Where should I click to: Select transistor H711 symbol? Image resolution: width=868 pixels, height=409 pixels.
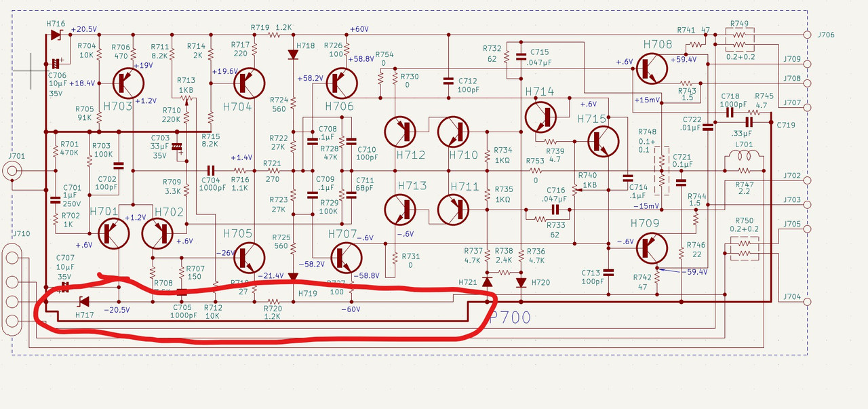(453, 210)
